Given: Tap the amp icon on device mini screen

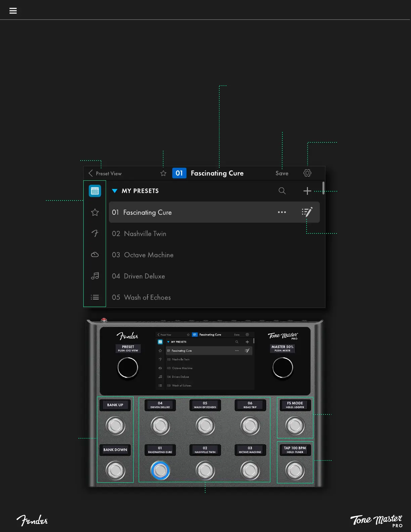Looking at the screenshot, I should click(160, 342).
